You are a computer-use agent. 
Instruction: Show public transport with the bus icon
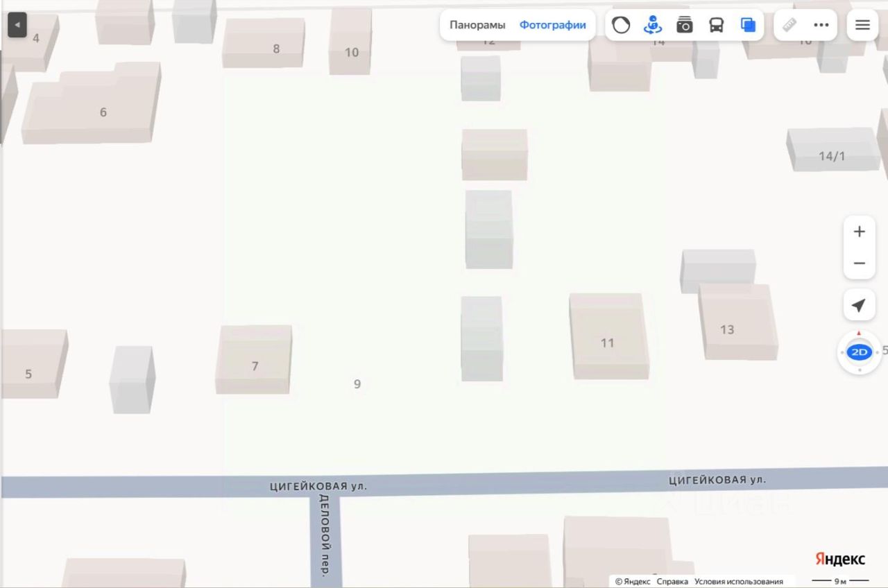click(716, 26)
